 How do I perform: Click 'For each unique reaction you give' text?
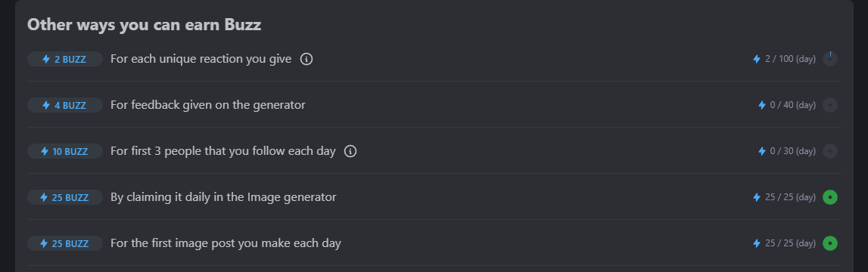(201, 59)
